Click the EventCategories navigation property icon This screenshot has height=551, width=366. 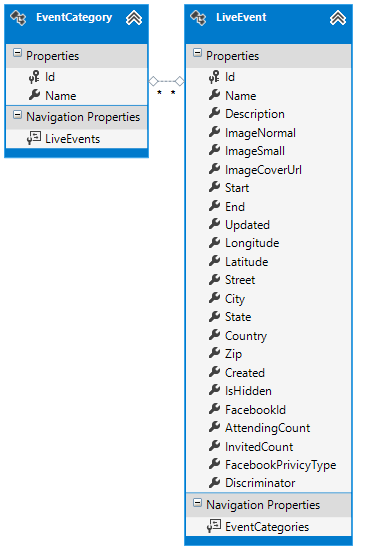[214, 526]
